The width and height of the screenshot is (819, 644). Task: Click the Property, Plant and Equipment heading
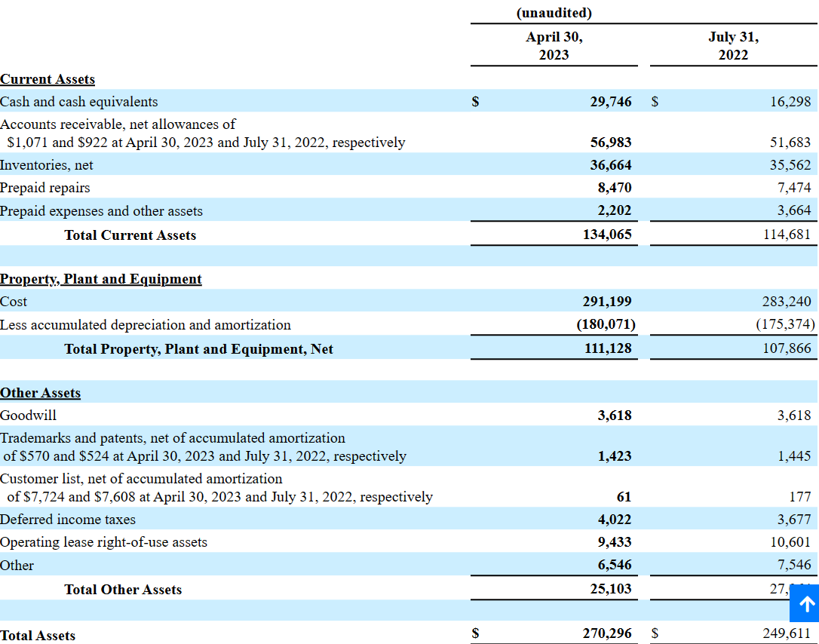[101, 279]
